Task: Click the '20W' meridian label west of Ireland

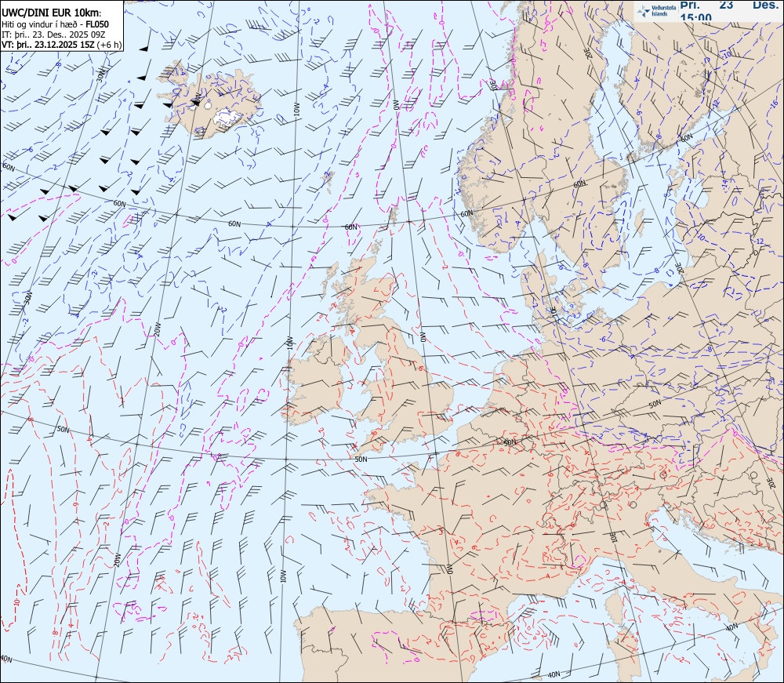Action: pyautogui.click(x=157, y=329)
